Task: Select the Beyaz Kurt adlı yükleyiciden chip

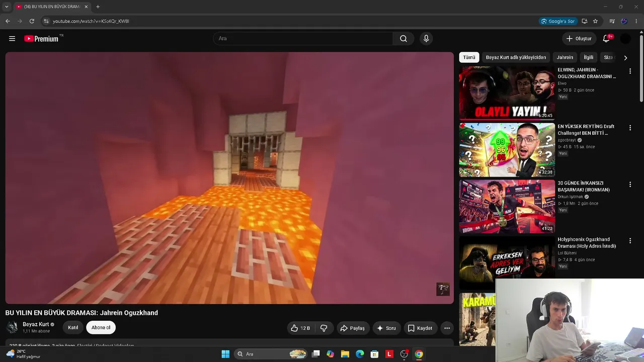Action: tap(516, 57)
